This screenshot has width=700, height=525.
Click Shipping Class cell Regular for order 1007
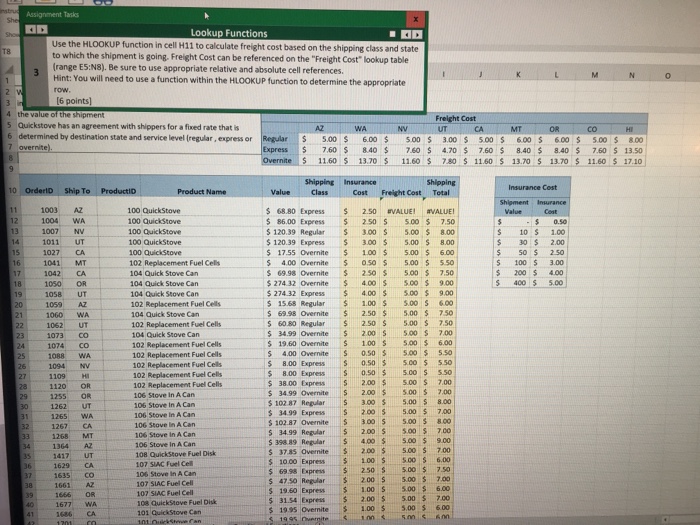tap(319, 232)
